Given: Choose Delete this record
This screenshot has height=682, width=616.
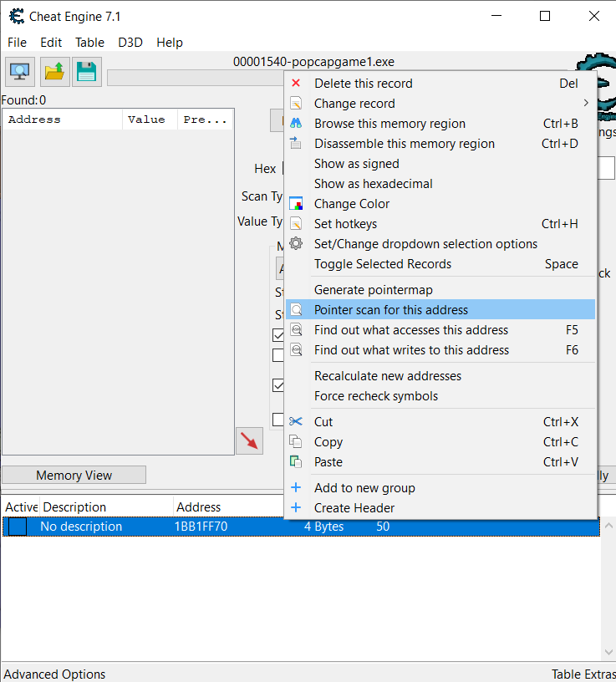Looking at the screenshot, I should coord(440,83).
